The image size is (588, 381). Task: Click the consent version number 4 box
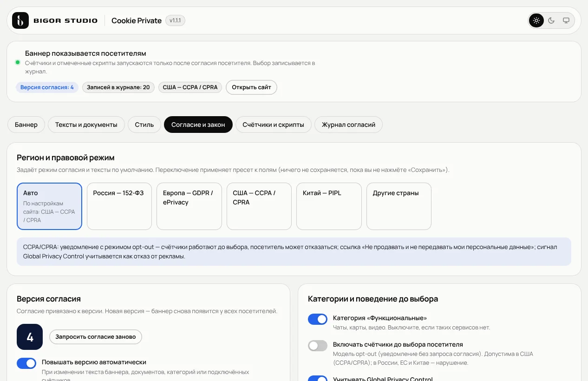click(30, 337)
